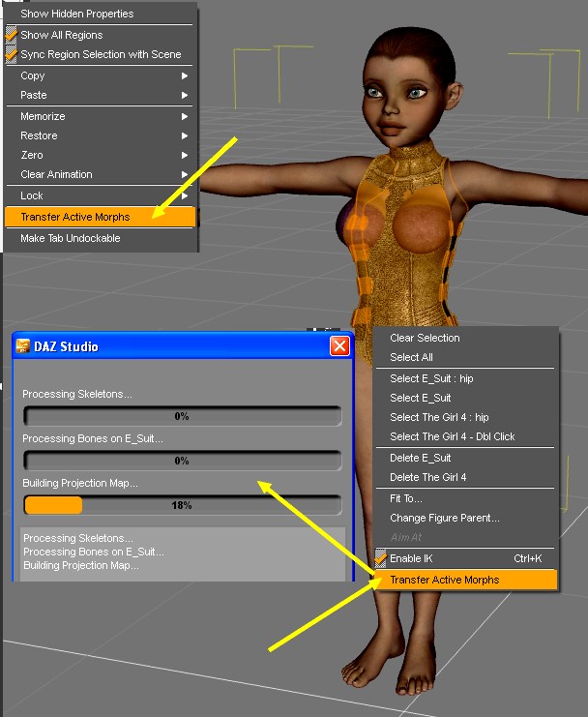Select Transfer Active Morphs below Enable IK
The width and height of the screenshot is (588, 717).
click(x=465, y=580)
